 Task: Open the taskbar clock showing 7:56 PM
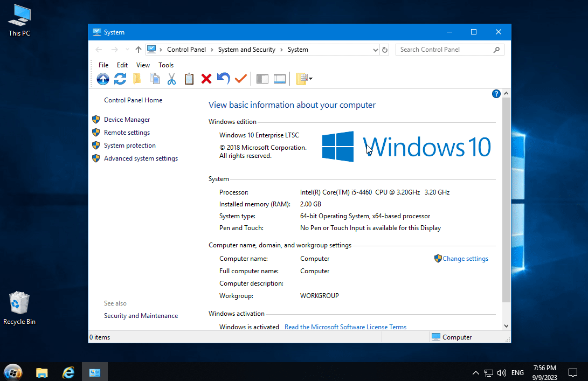click(545, 372)
